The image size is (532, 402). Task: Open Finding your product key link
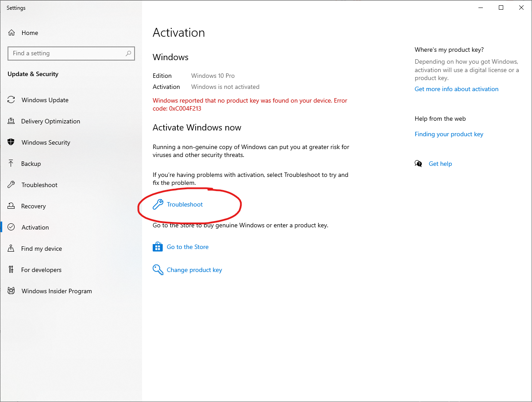(449, 134)
